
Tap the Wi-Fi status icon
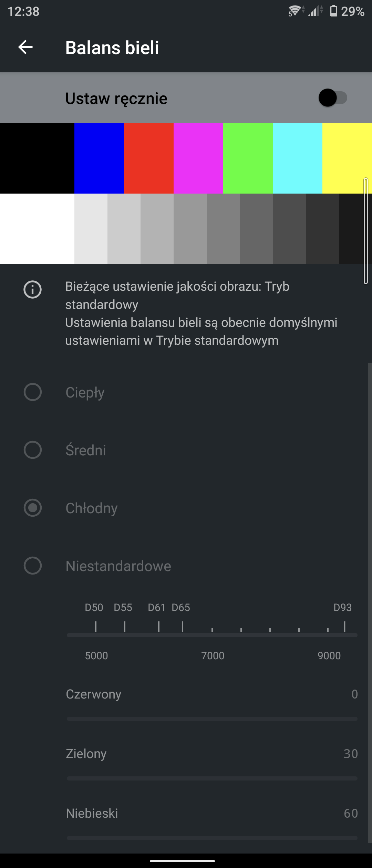(296, 11)
